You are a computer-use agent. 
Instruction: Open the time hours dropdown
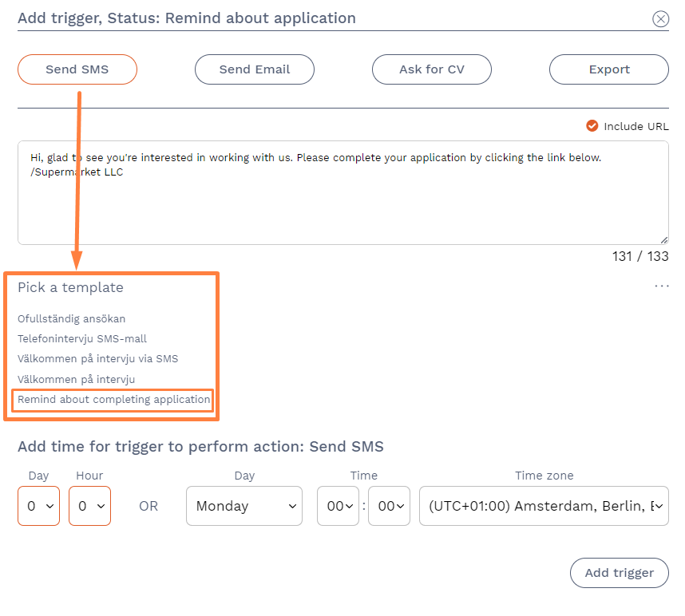(338, 506)
